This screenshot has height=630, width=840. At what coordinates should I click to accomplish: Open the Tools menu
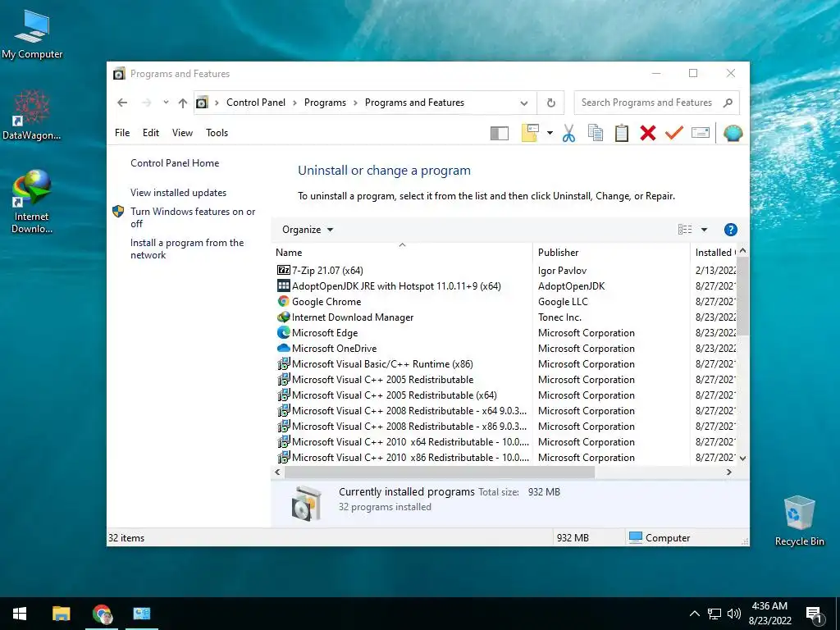[x=217, y=133]
